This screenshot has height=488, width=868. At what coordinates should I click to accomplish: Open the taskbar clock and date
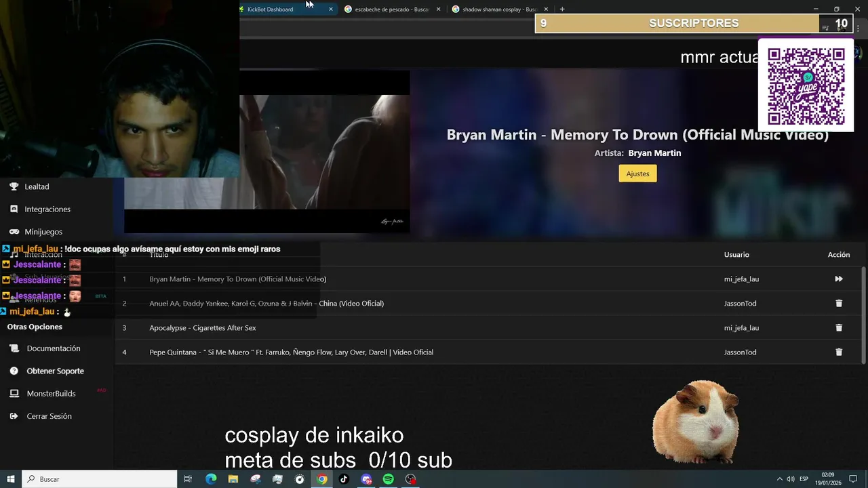tap(828, 479)
